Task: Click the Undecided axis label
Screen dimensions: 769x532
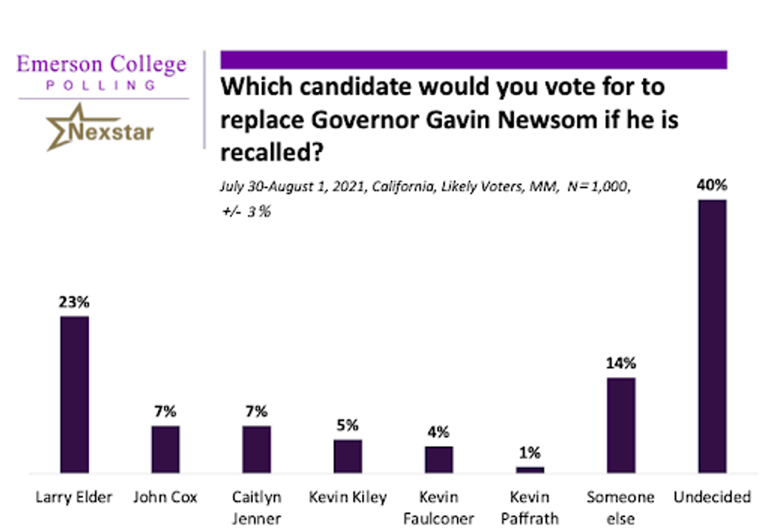Action: (x=712, y=497)
